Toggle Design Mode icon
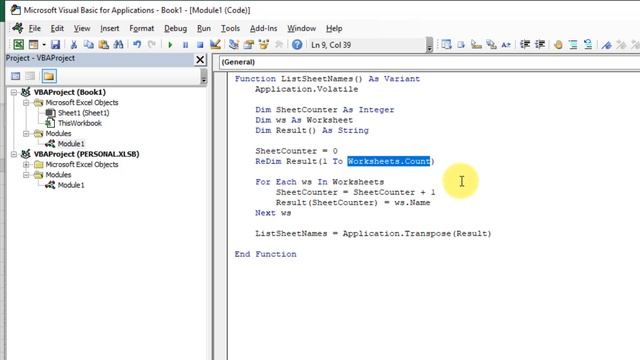 pos(215,44)
